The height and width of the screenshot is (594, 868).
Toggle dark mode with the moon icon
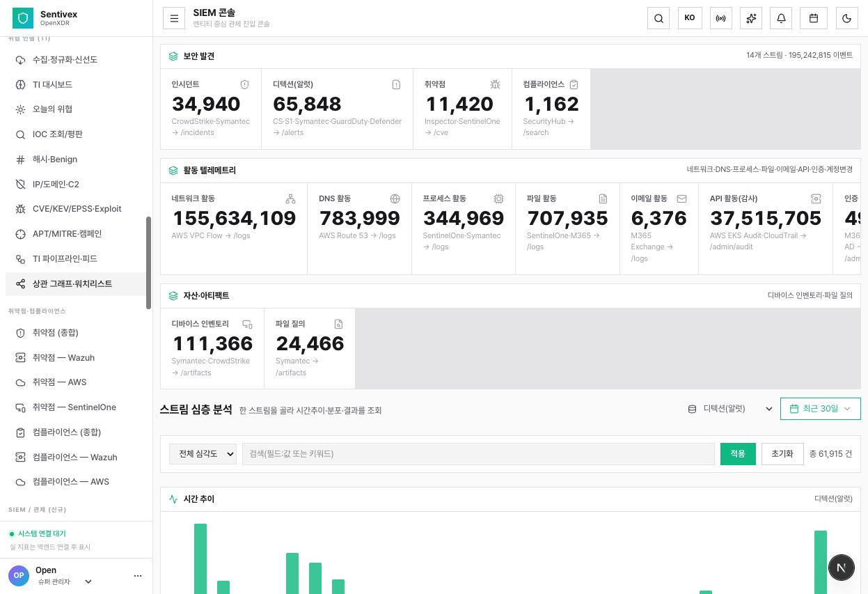click(x=847, y=18)
